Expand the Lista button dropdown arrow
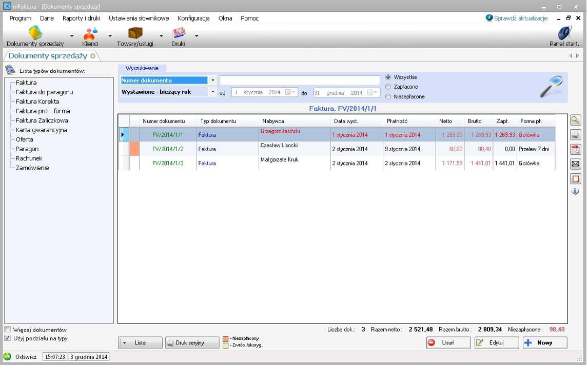Screen dimensions: 588x365 [x=126, y=343]
